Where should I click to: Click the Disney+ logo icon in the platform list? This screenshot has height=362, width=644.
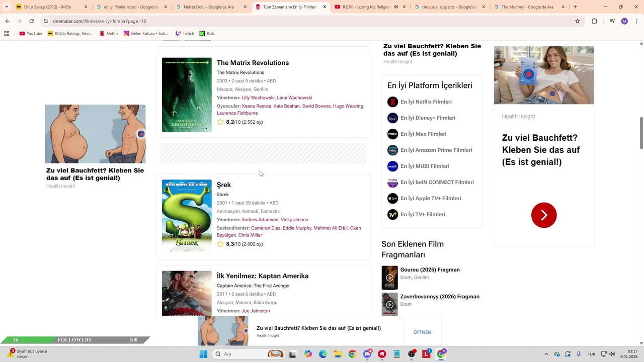click(392, 118)
